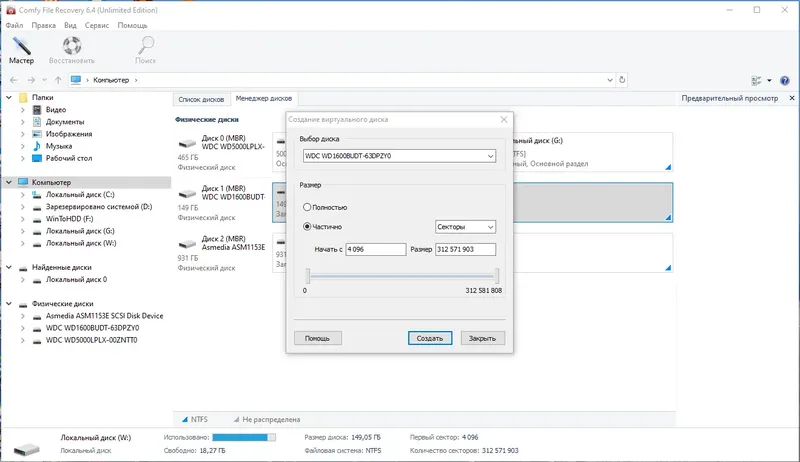Image resolution: width=800 pixels, height=462 pixels.
Task: Launch the Мастер wizard tool
Action: pyautogui.click(x=21, y=50)
